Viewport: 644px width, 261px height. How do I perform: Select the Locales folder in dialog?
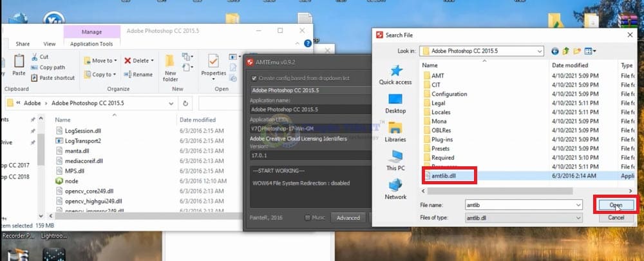(437, 111)
